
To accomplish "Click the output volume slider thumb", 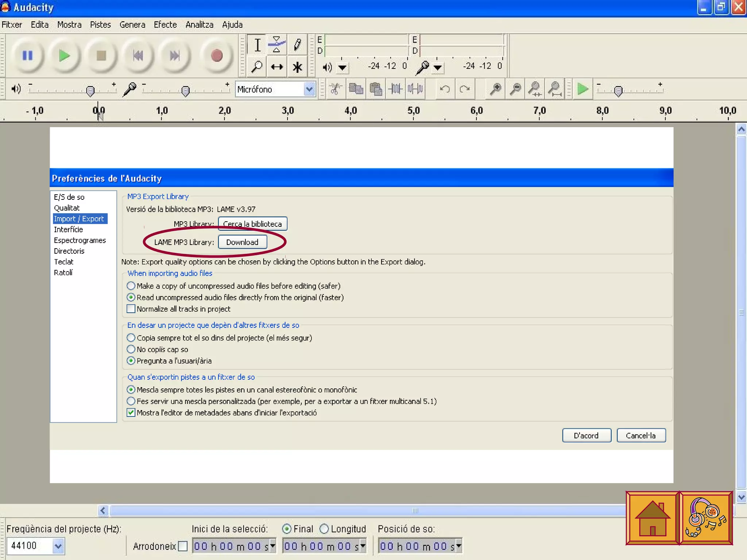I will pyautogui.click(x=90, y=91).
